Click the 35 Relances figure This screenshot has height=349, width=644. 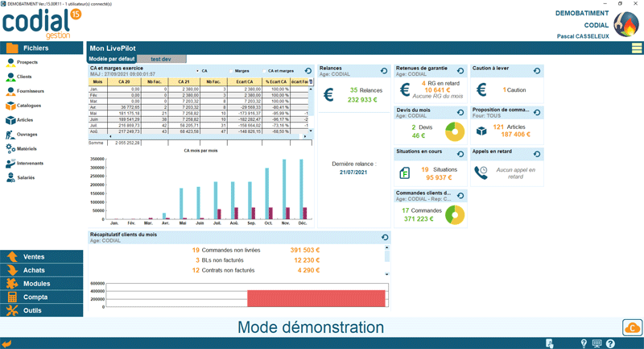coord(366,90)
